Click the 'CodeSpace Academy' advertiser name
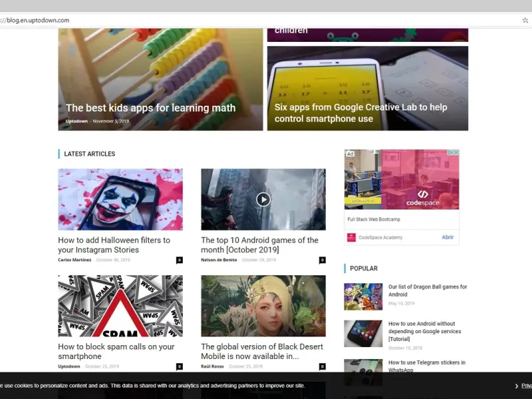Viewport: 532px width, 399px height. (380, 237)
